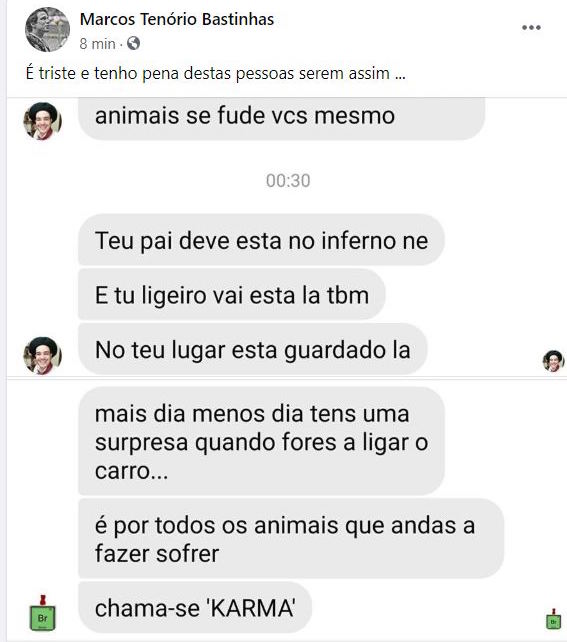Select the 'Teu pai deve esta no inferno' bubble
Screen dimensions: 567x642
pos(261,240)
